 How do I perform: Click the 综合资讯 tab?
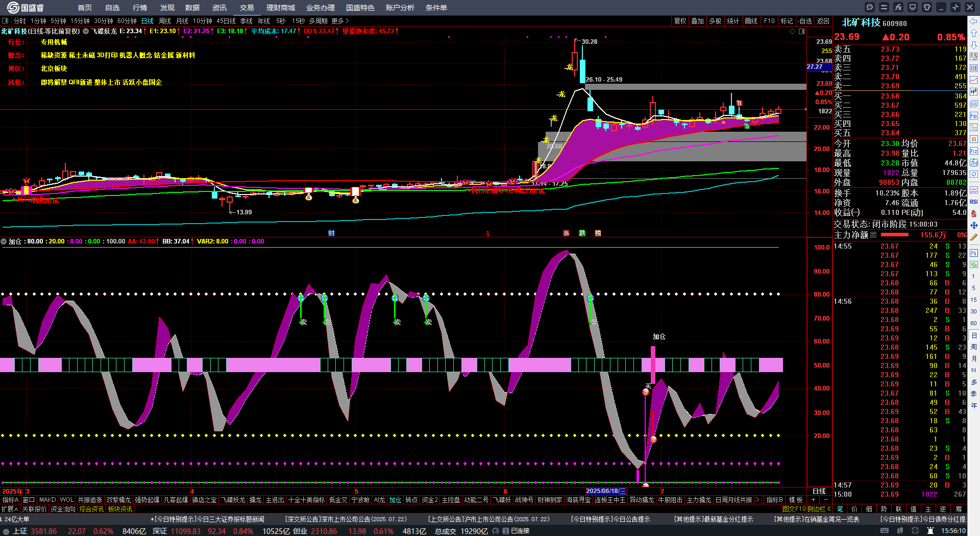(x=92, y=509)
